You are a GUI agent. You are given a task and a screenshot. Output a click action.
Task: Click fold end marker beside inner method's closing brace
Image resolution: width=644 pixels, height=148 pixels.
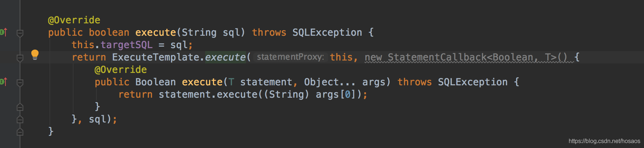pos(20,107)
